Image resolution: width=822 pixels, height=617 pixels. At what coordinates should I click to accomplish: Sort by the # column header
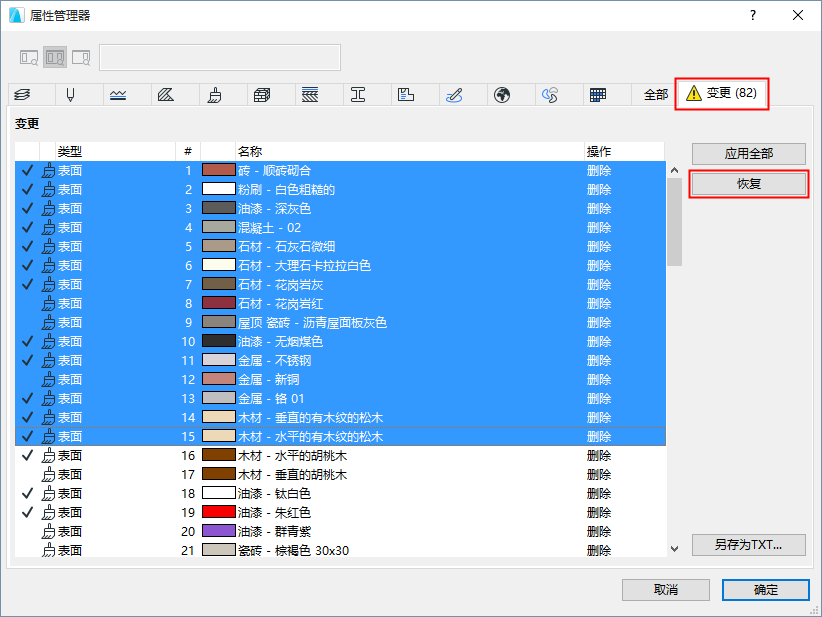tap(188, 151)
